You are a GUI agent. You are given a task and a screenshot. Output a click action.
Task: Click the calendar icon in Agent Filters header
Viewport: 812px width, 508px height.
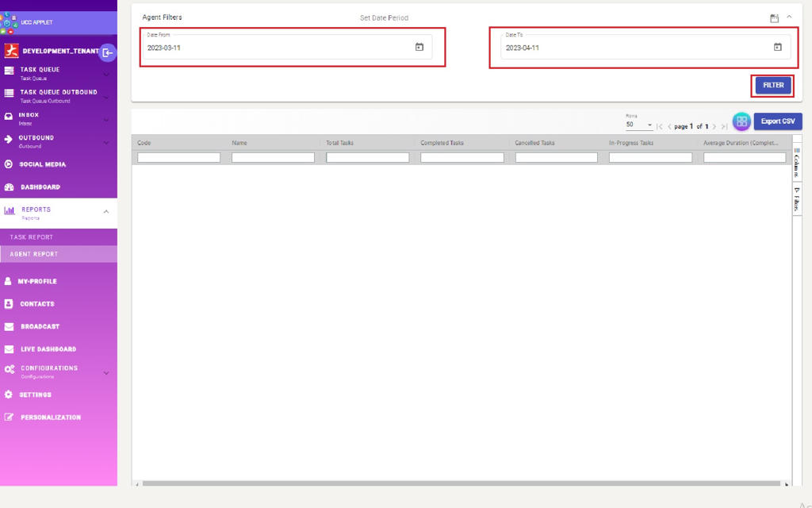[x=774, y=18]
